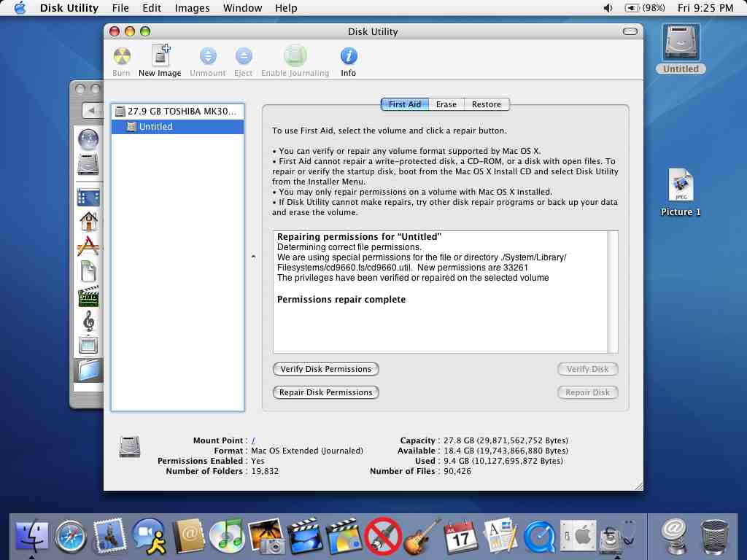Image resolution: width=747 pixels, height=560 pixels.
Task: Launch GarageBand from the Dock
Action: pos(422,537)
